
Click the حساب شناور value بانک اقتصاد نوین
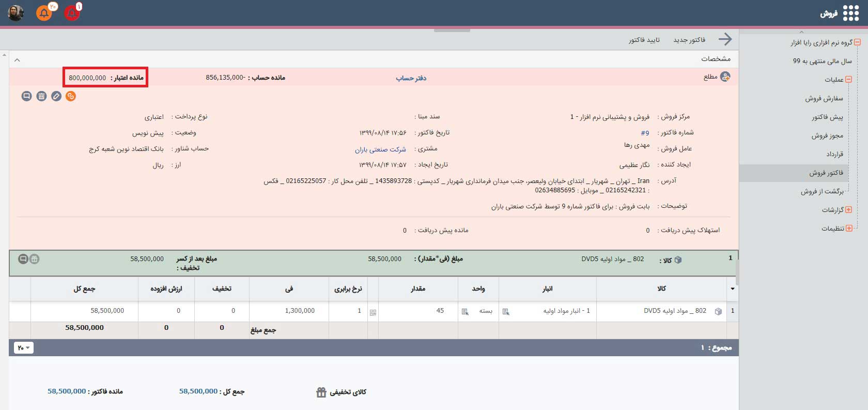pos(126,149)
